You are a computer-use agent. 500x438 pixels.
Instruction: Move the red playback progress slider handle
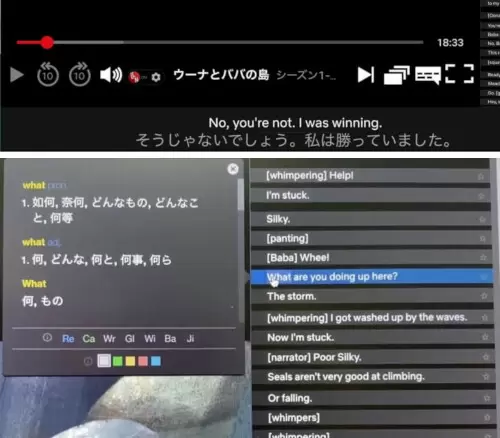click(x=47, y=43)
